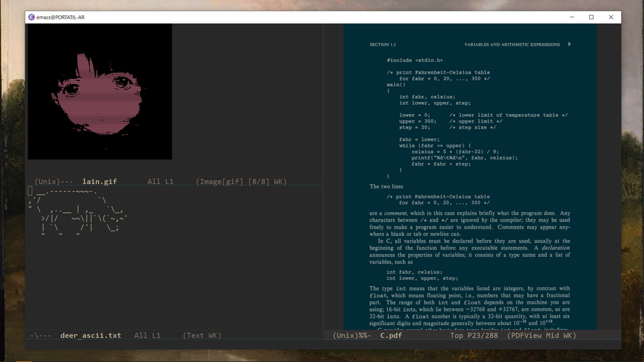The height and width of the screenshot is (362, 644).
Task: Click '#include <stdio.h>' line in PDF
Action: 415,60
